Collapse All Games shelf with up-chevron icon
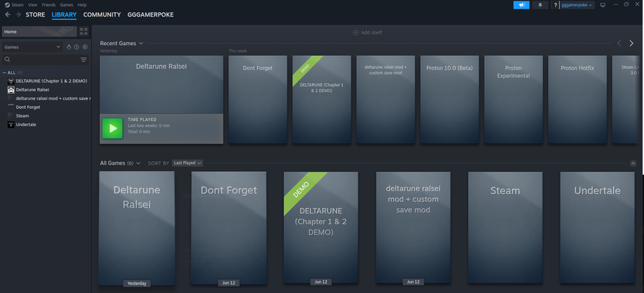 [633, 163]
